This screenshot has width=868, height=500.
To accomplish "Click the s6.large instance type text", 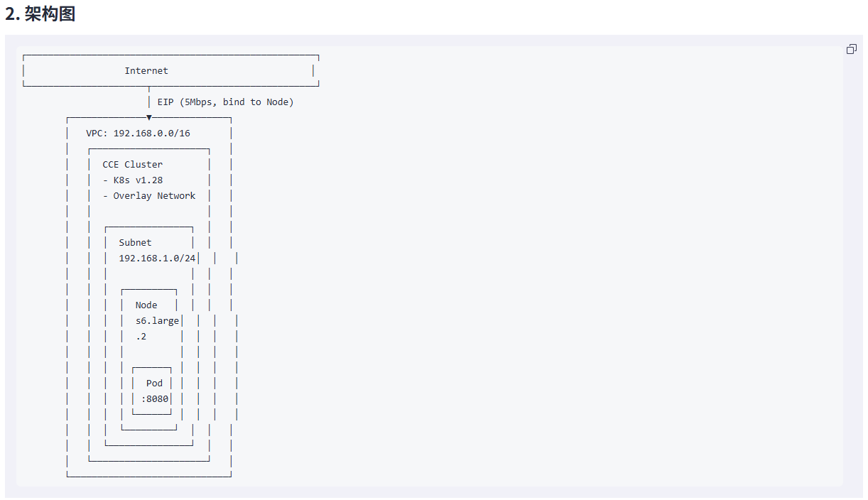I will (158, 320).
